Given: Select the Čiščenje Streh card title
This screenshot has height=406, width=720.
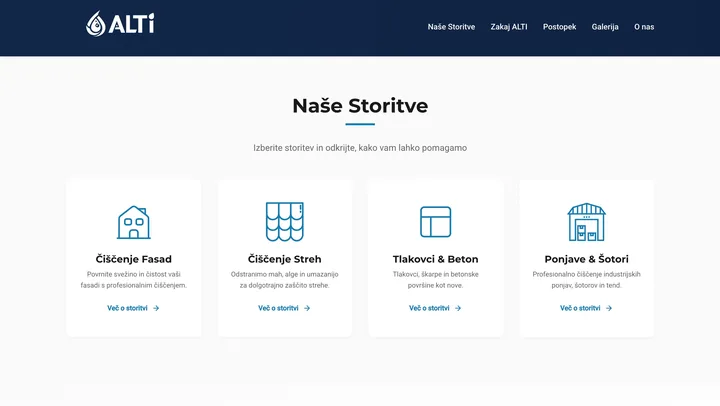Looking at the screenshot, I should point(285,259).
